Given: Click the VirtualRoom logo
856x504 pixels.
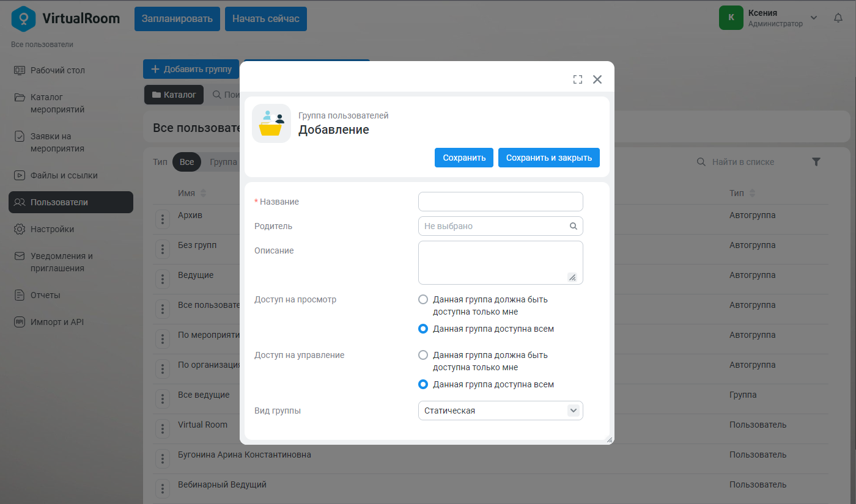Looking at the screenshot, I should tap(65, 18).
